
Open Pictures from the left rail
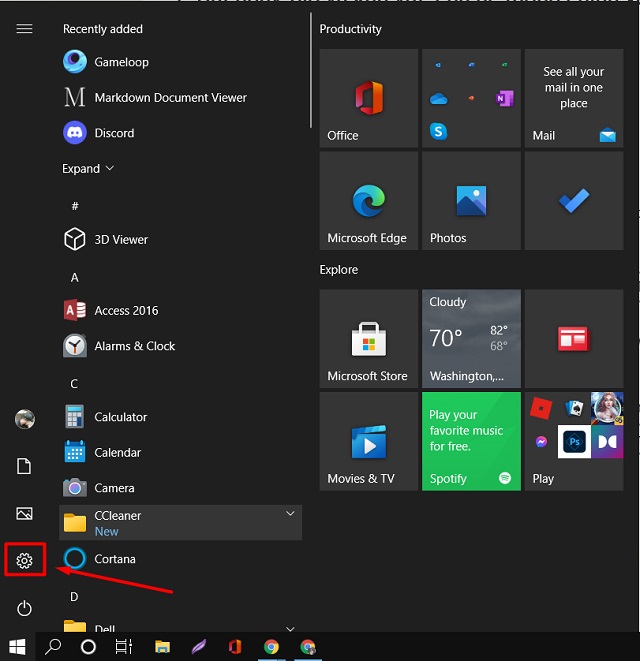(24, 513)
